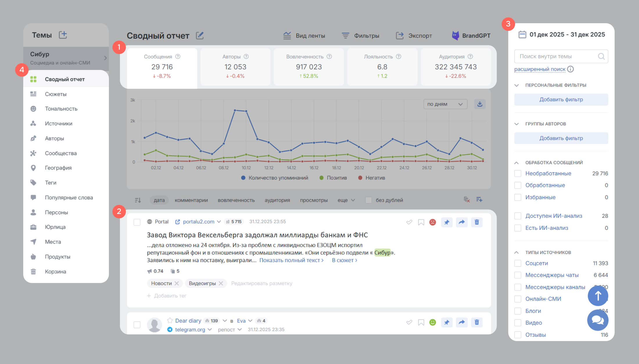
Task: Select География from the sidebar
Action: tap(58, 168)
